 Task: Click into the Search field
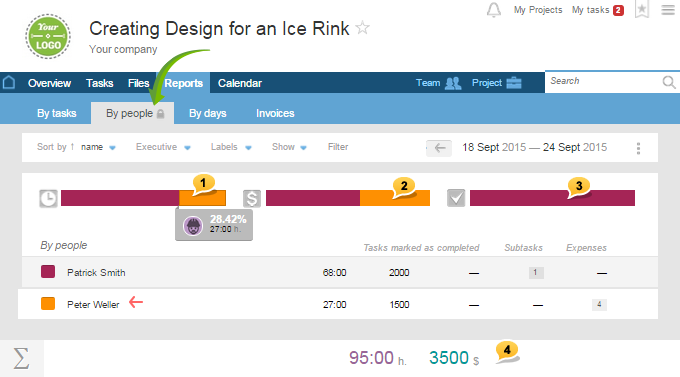coord(603,82)
